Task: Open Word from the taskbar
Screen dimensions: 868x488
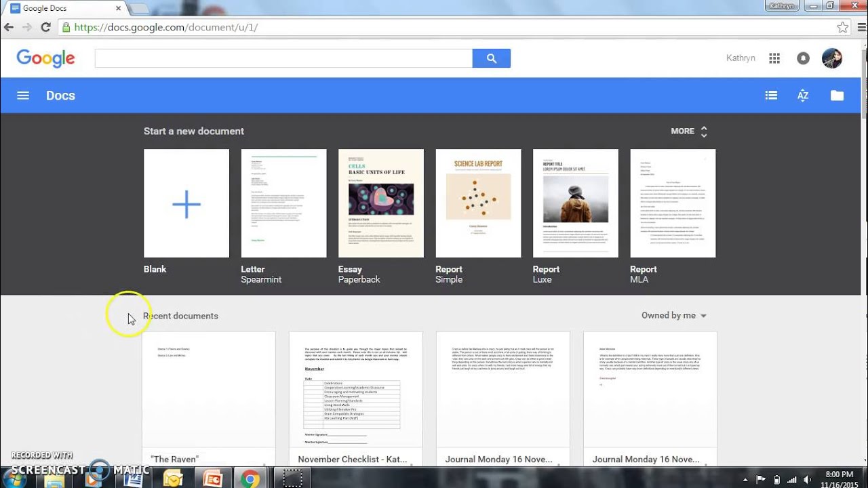Action: (133, 479)
